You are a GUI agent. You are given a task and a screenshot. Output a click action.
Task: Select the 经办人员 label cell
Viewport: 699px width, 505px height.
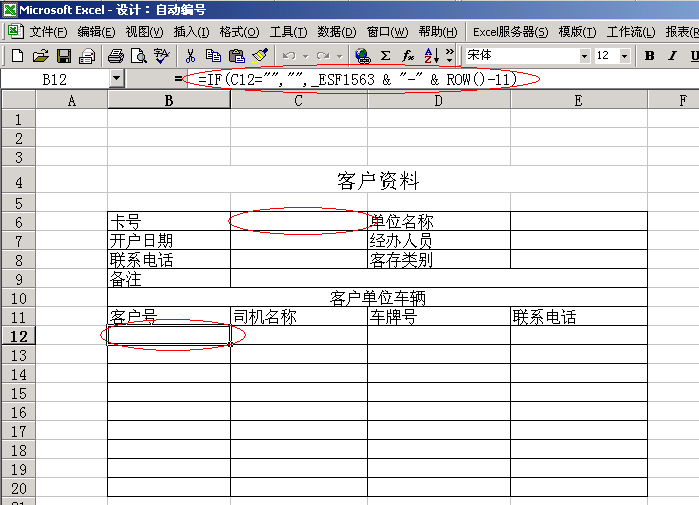[439, 241]
